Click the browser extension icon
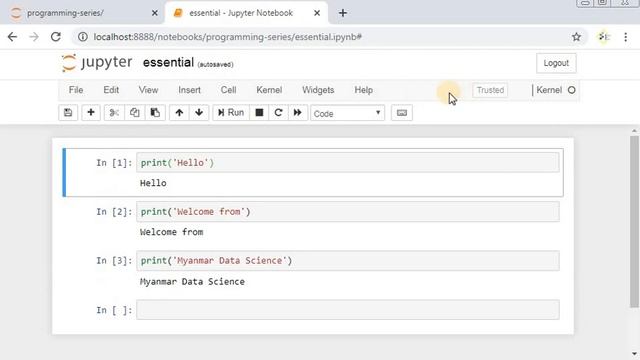The height and width of the screenshot is (360, 640). pyautogui.click(x=604, y=37)
